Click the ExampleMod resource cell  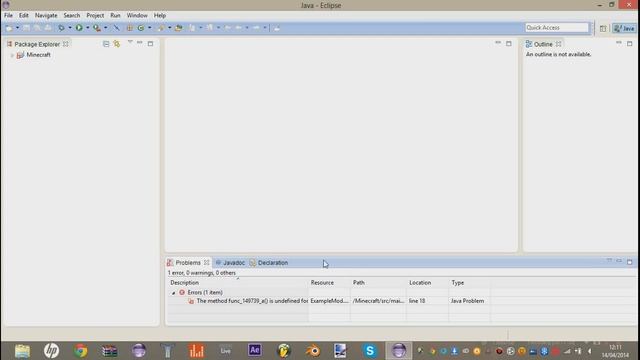[329, 301]
